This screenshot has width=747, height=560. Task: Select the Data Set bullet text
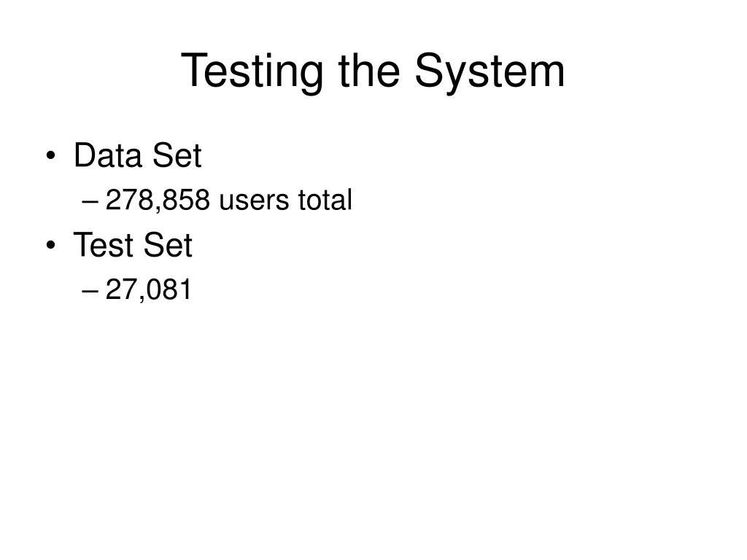pos(138,155)
